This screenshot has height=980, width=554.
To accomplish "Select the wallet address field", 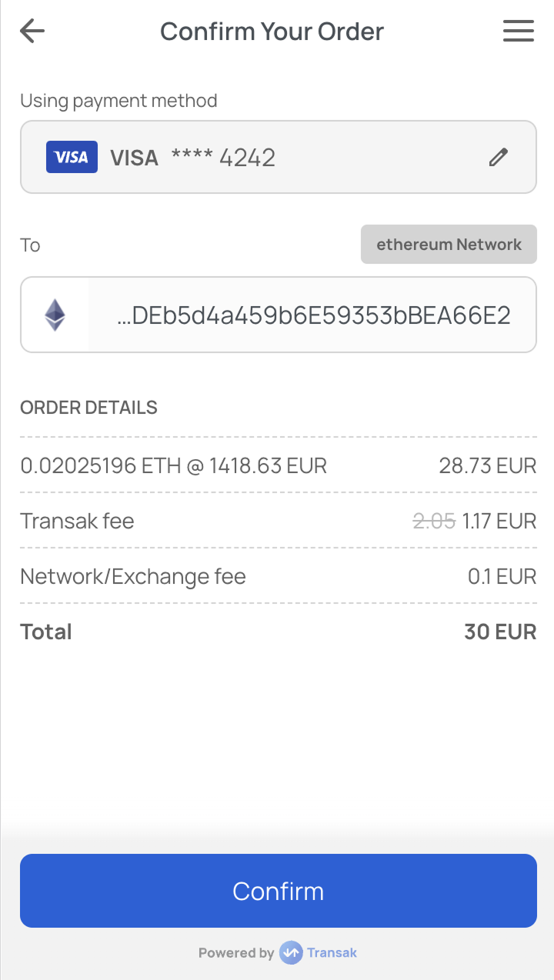I will (278, 315).
